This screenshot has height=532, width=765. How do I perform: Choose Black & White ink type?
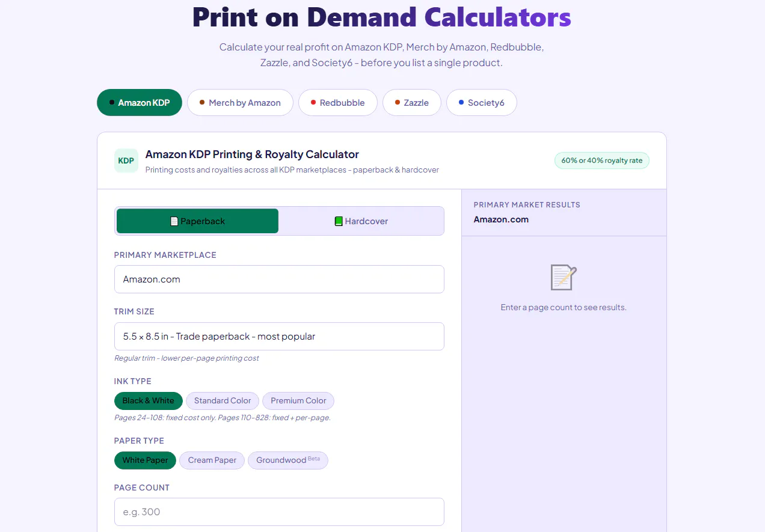coord(148,401)
